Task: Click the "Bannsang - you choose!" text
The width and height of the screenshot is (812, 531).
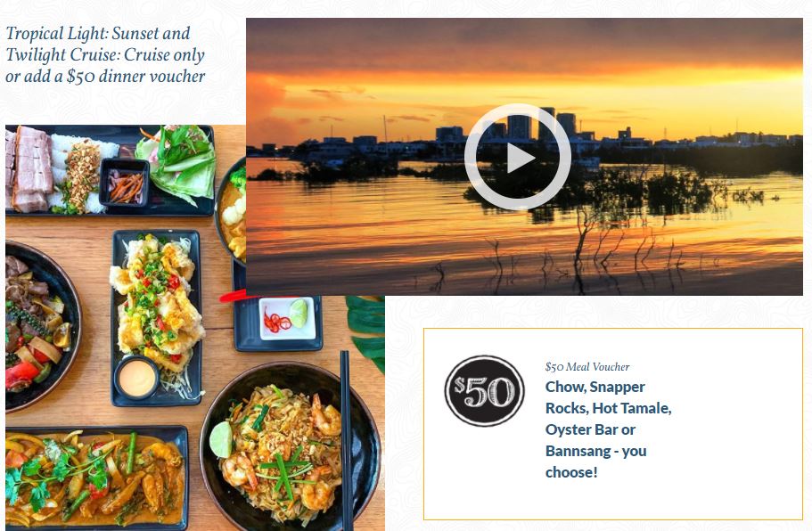Action: pos(595,462)
